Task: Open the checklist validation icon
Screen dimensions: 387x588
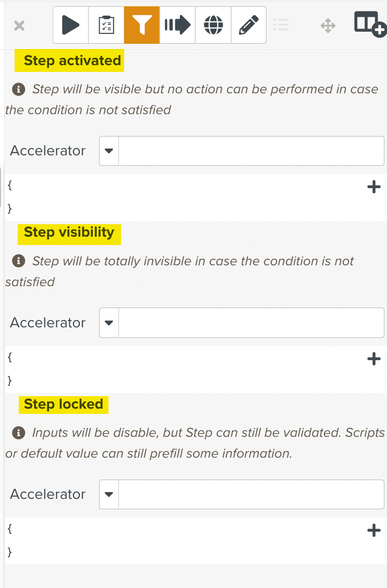Action: click(106, 24)
